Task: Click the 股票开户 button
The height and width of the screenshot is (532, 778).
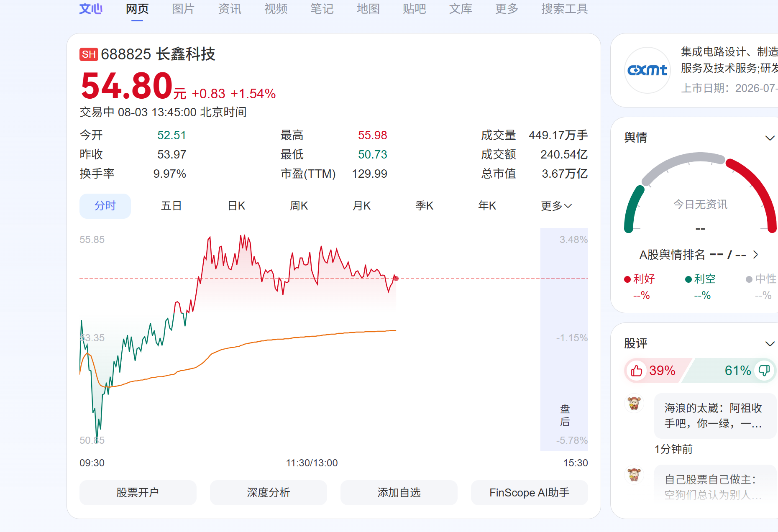Action: pos(138,493)
